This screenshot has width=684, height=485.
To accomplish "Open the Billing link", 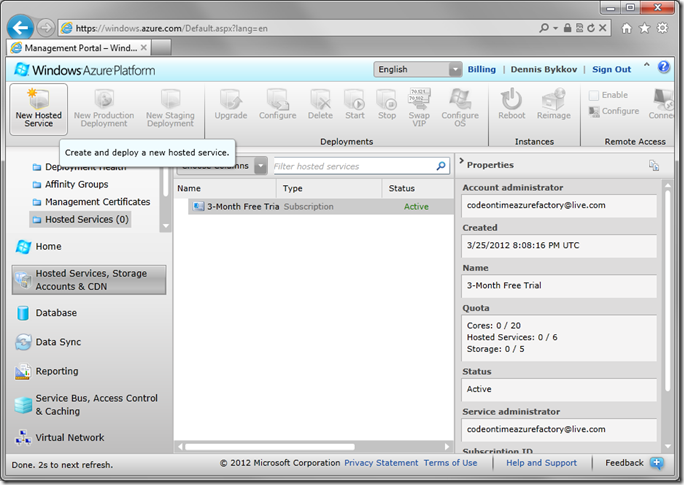I will pyautogui.click(x=482, y=69).
